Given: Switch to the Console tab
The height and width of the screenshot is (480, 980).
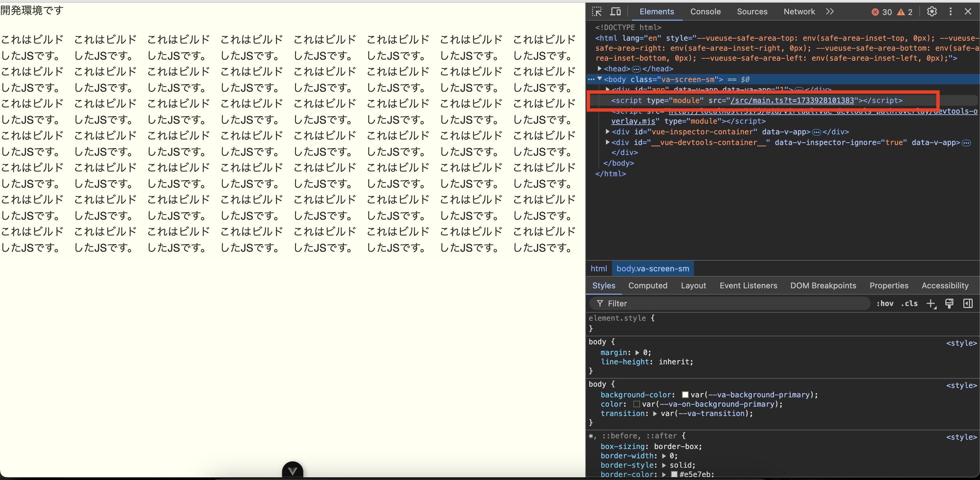Looking at the screenshot, I should [706, 12].
